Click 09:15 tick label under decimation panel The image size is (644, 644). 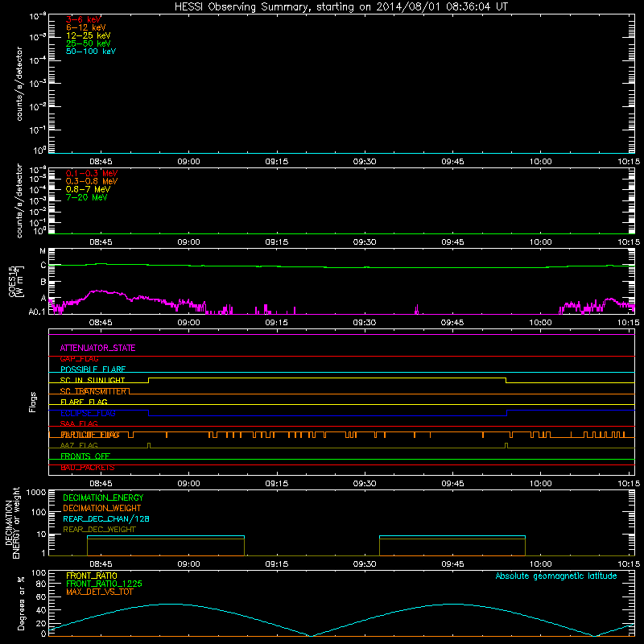point(277,564)
